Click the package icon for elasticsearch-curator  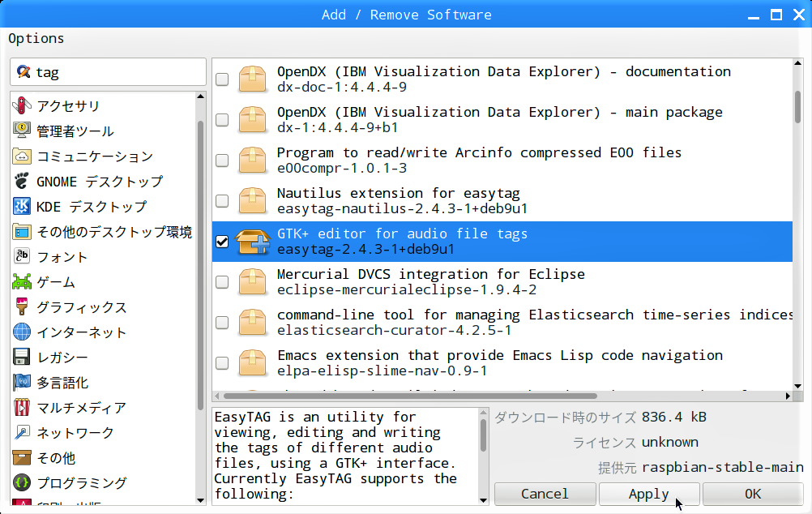pyautogui.click(x=252, y=323)
